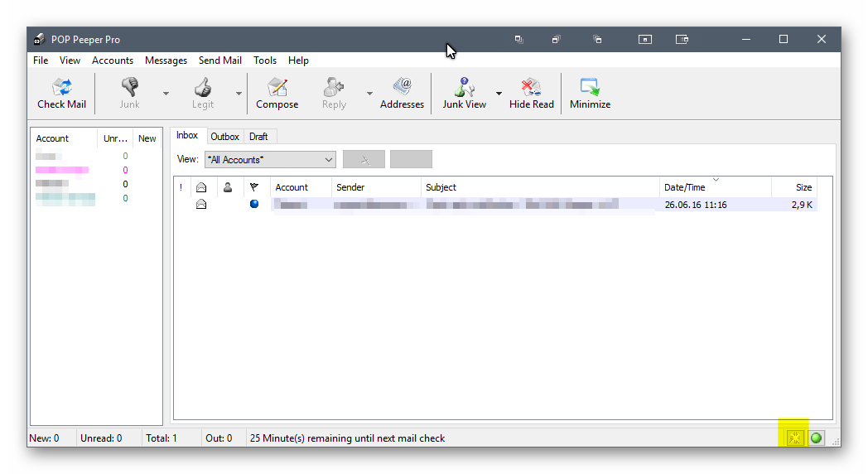Image resolution: width=868 pixels, height=474 pixels.
Task: Open the Help menu
Action: (298, 60)
